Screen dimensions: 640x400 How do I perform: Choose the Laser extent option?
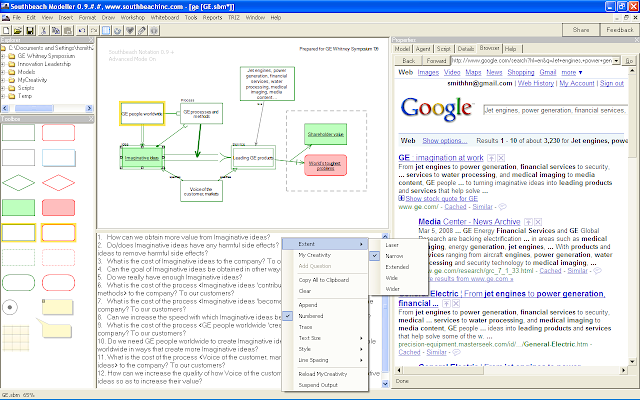click(398, 245)
